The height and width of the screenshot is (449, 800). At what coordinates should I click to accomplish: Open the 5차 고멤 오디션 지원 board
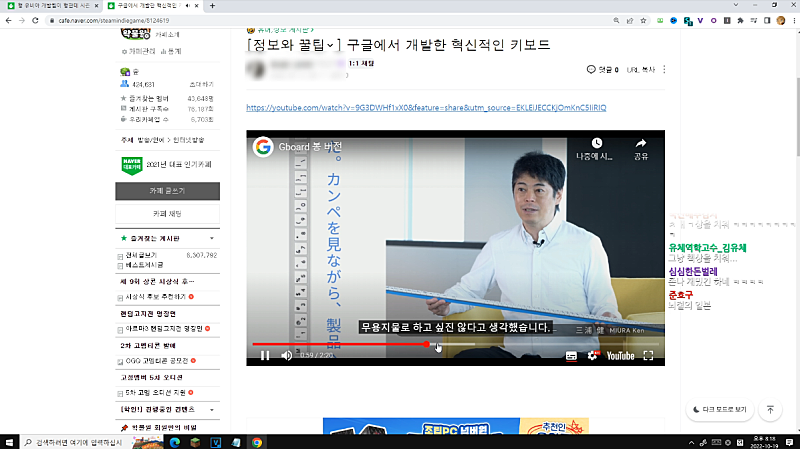[156, 393]
